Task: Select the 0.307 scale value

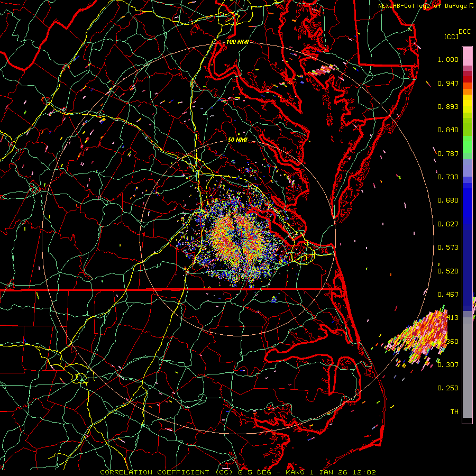Action: [x=448, y=364]
